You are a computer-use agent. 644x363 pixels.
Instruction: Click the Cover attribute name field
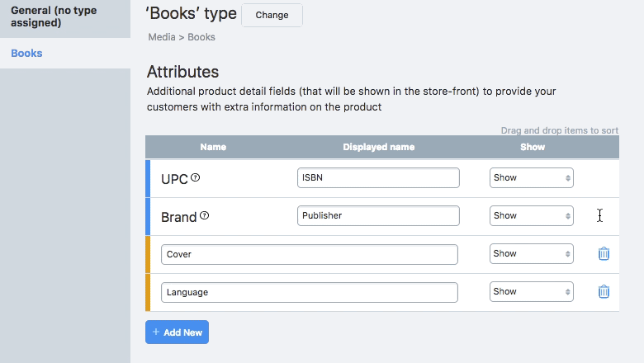309,254
